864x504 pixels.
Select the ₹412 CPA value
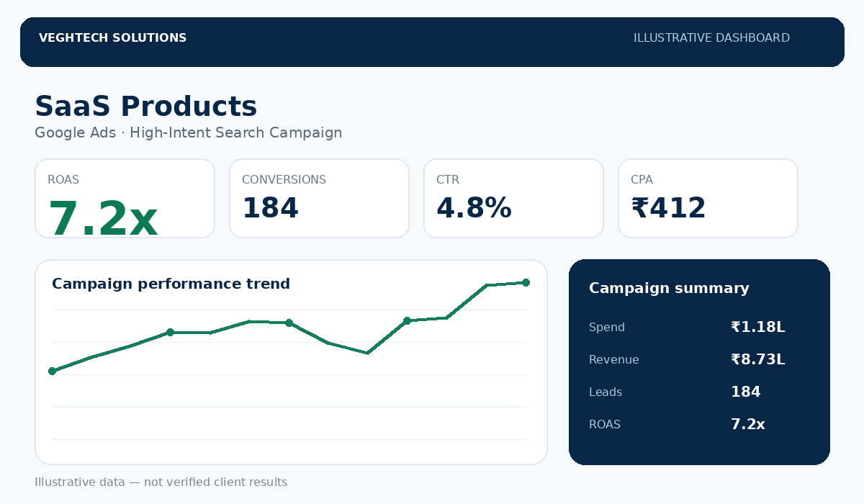click(x=668, y=208)
